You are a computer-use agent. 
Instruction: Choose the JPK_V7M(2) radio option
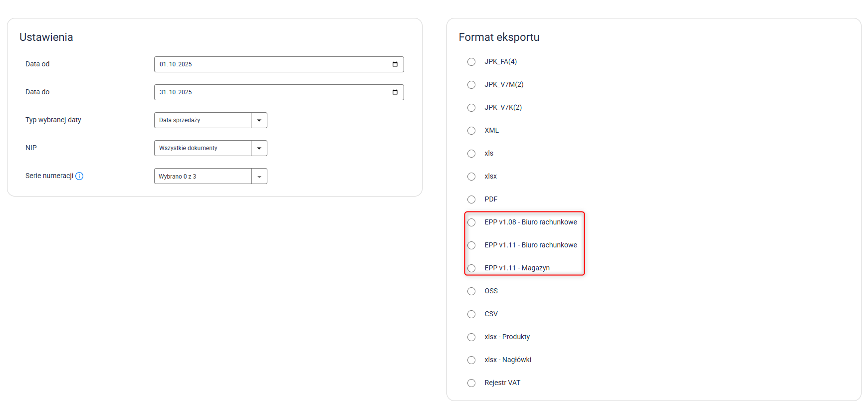pyautogui.click(x=471, y=85)
